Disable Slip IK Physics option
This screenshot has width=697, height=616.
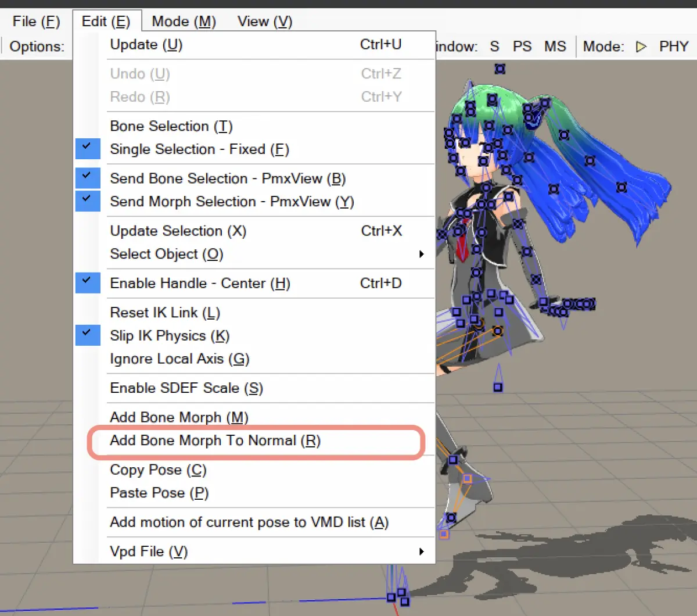[x=88, y=335]
